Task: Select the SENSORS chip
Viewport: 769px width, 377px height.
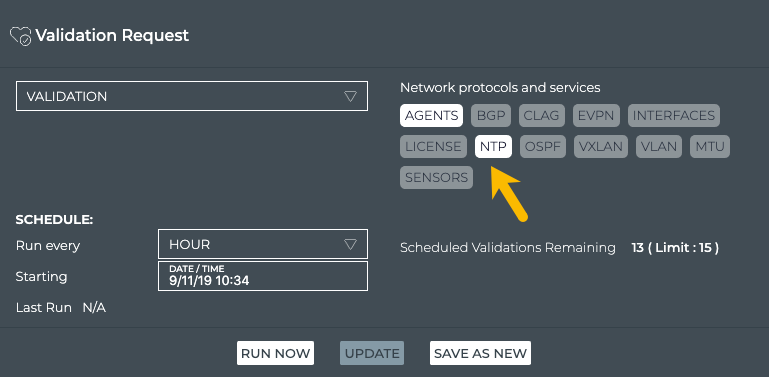Action: 436,177
